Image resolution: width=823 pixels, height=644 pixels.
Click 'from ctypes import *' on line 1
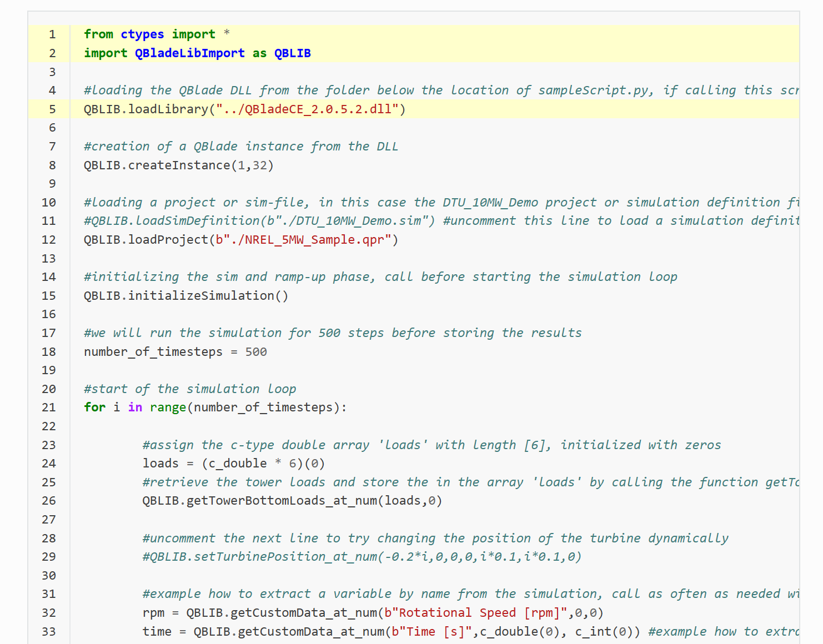157,34
